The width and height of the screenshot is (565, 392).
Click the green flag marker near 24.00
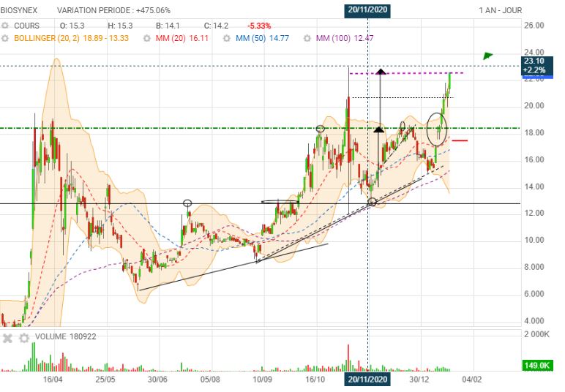488,56
